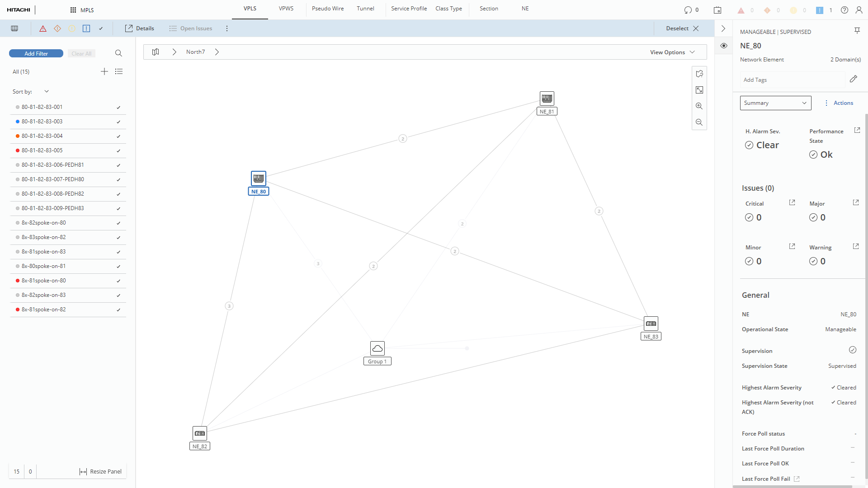This screenshot has height=488, width=868.
Task: Click the map icon in breadcrumb bar
Action: click(x=156, y=52)
